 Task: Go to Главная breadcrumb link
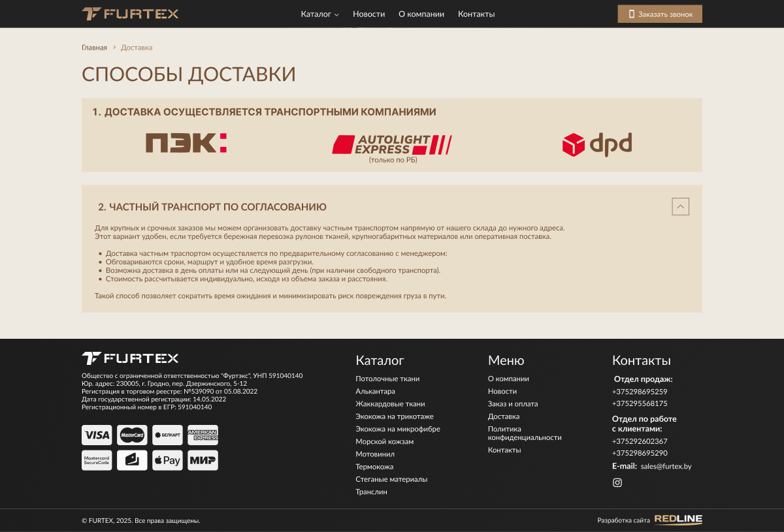(x=94, y=48)
